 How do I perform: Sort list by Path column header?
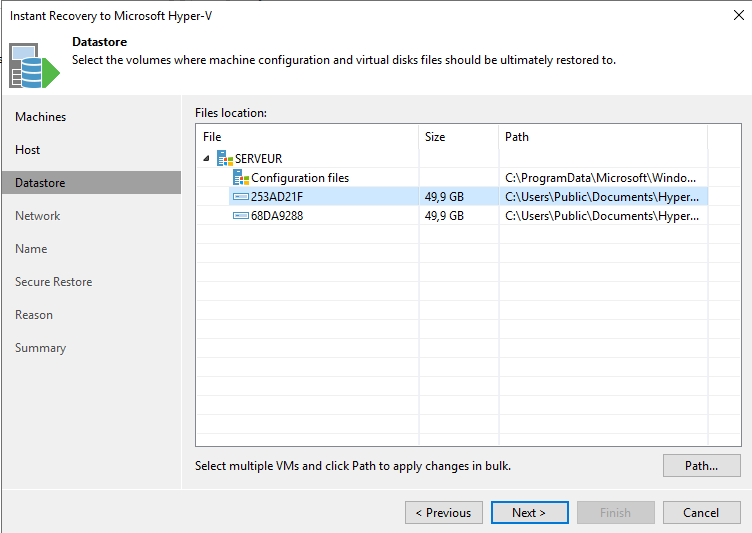coord(603,137)
